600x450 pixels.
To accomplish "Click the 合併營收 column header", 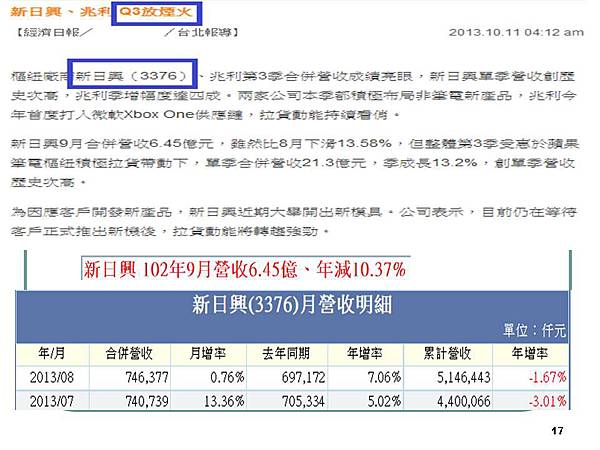I will pyautogui.click(x=129, y=353).
